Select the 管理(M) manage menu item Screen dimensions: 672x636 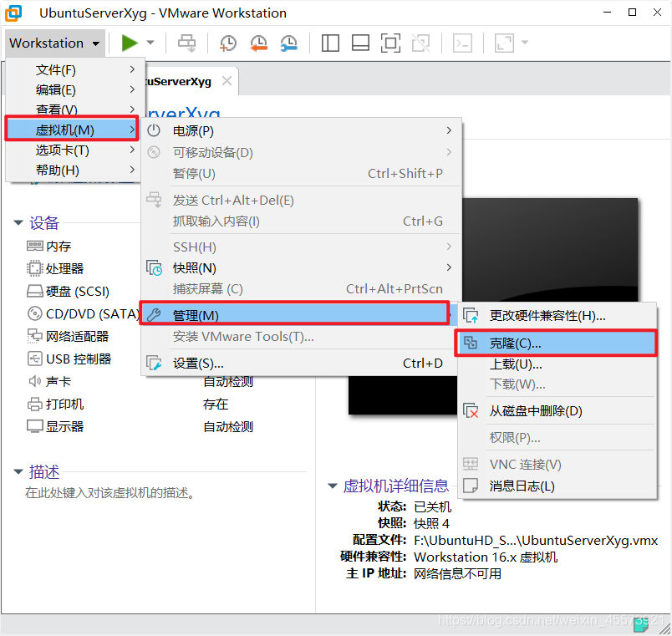295,314
